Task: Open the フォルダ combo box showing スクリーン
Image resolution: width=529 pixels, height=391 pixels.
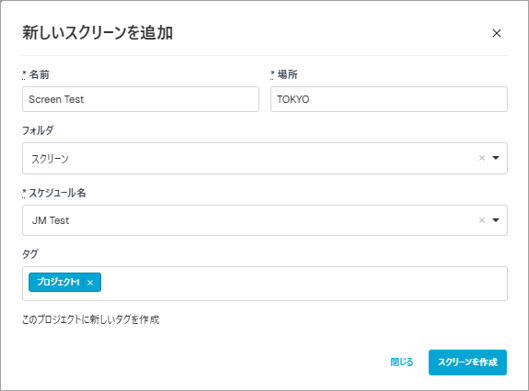Action: click(265, 158)
